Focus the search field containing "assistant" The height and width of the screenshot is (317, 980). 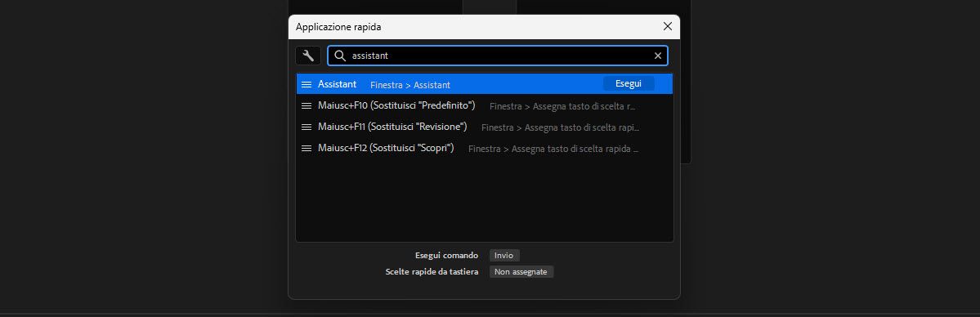tap(498, 56)
